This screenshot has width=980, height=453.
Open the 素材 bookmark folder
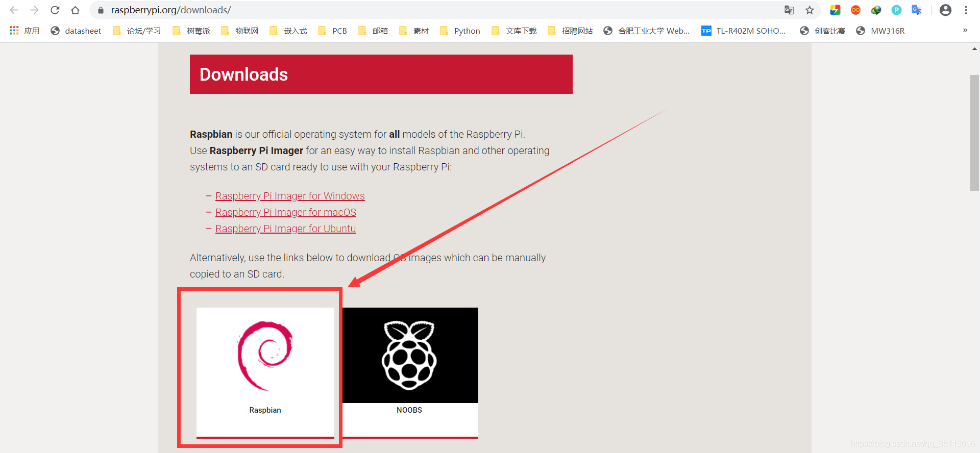pyautogui.click(x=414, y=31)
